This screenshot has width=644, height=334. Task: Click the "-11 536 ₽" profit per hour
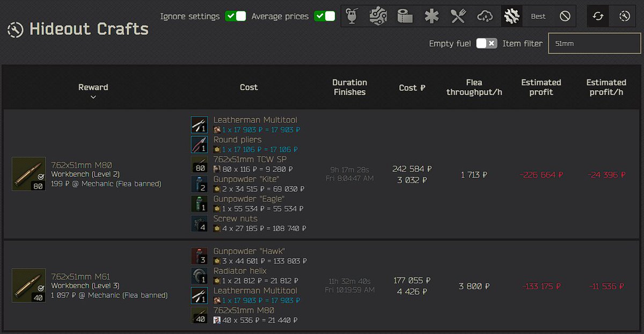[x=606, y=286]
